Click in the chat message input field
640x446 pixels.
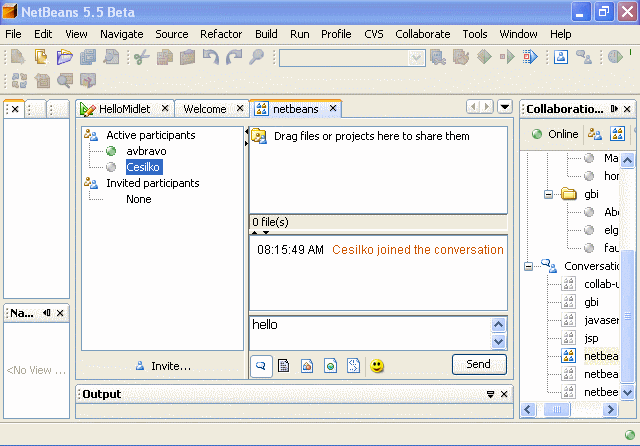click(370, 333)
